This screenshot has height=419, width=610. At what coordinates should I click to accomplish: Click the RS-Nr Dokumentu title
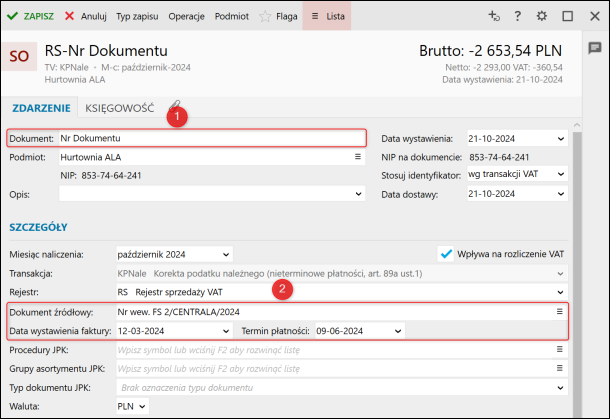click(x=106, y=51)
